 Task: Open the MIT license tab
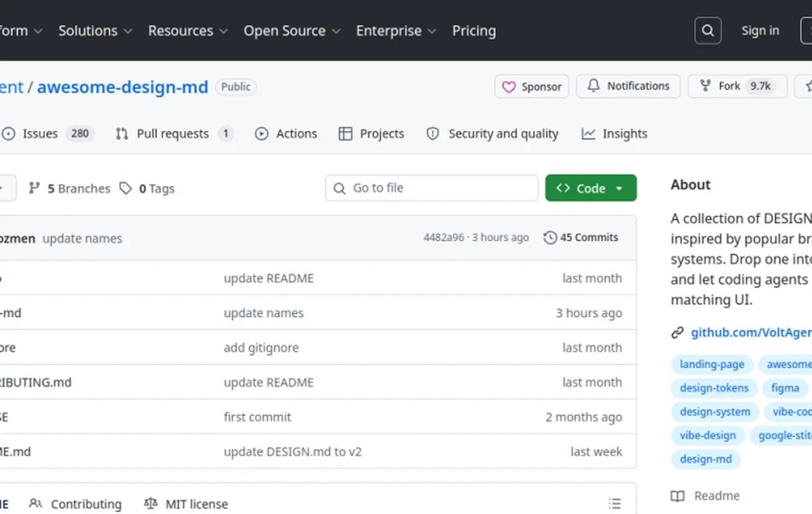pyautogui.click(x=186, y=504)
